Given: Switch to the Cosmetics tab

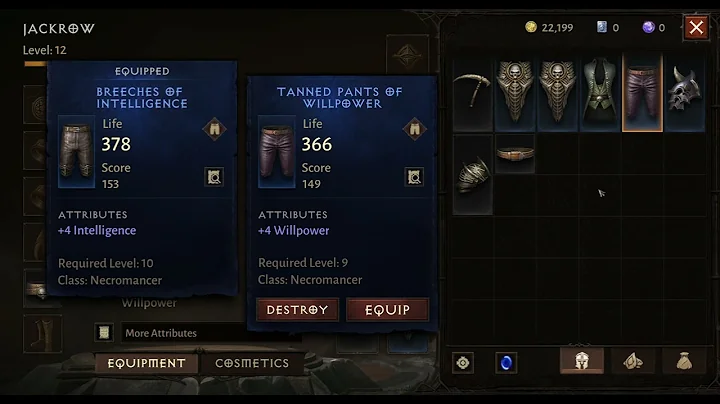Looking at the screenshot, I should pyautogui.click(x=252, y=363).
